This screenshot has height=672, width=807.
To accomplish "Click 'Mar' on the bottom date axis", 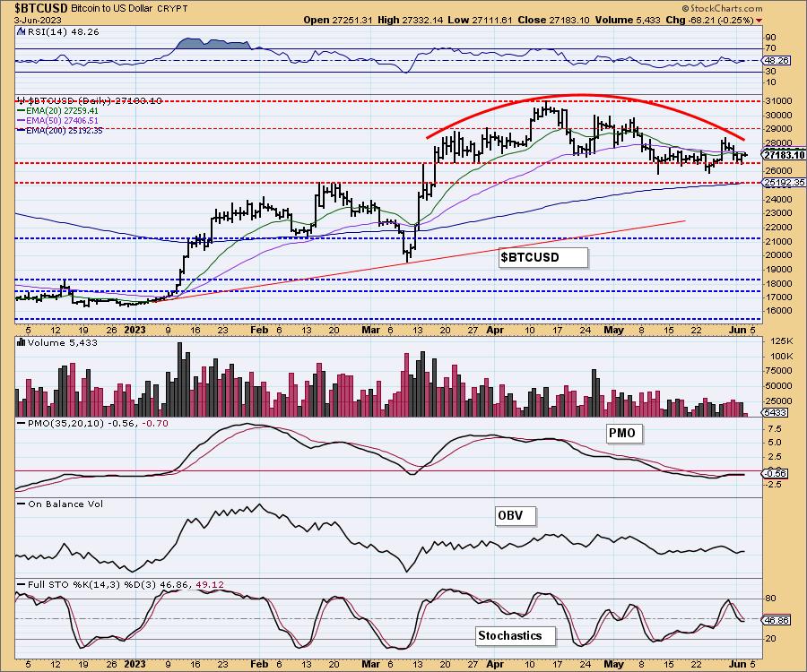I will [371, 664].
